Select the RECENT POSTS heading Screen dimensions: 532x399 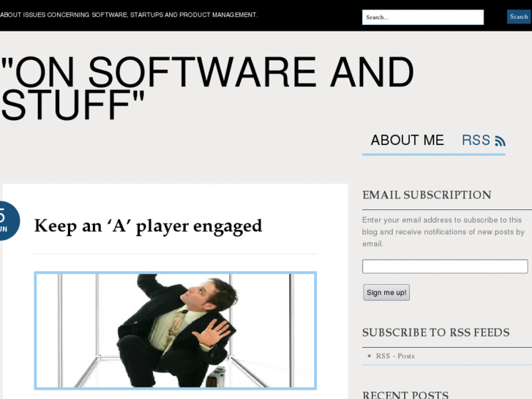405,395
